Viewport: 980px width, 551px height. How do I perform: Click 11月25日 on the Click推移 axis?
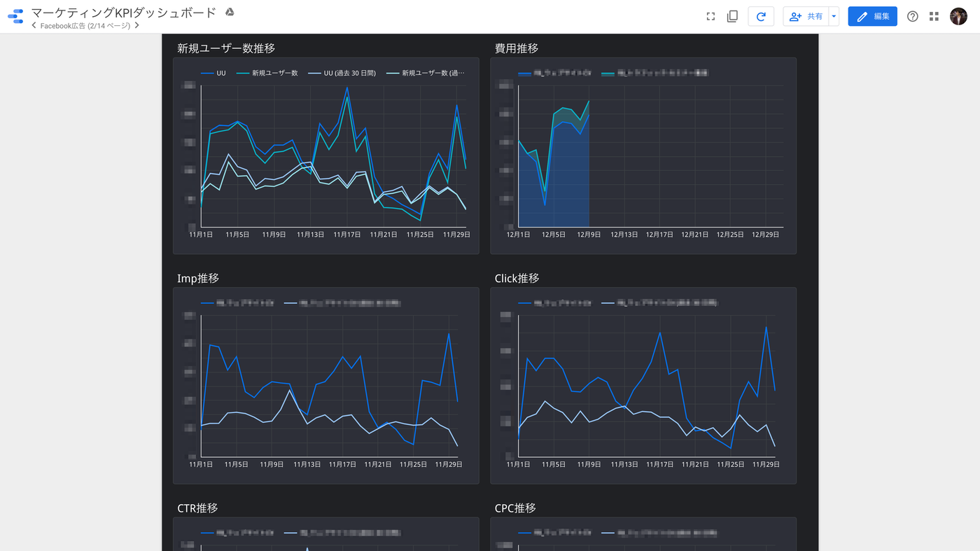point(730,464)
